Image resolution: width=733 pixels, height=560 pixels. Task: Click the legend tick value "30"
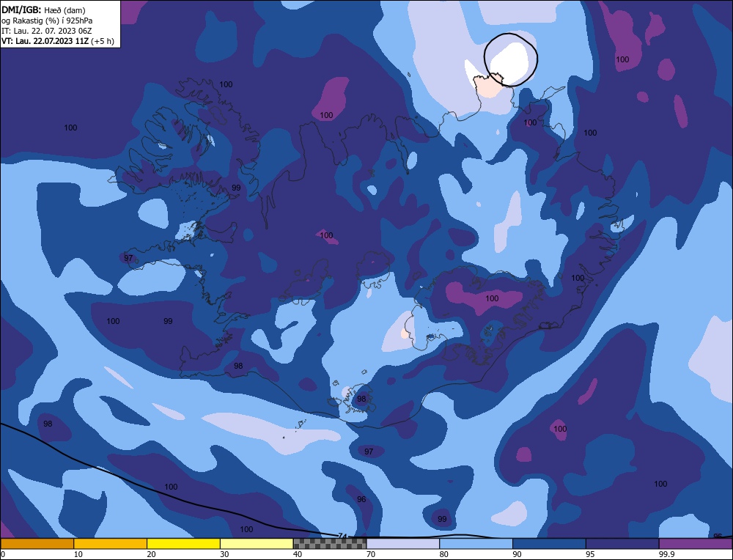(x=224, y=554)
